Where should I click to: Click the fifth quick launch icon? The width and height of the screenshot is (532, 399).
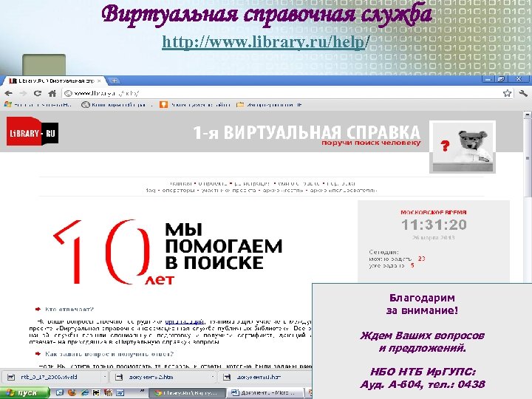pyautogui.click(x=108, y=393)
